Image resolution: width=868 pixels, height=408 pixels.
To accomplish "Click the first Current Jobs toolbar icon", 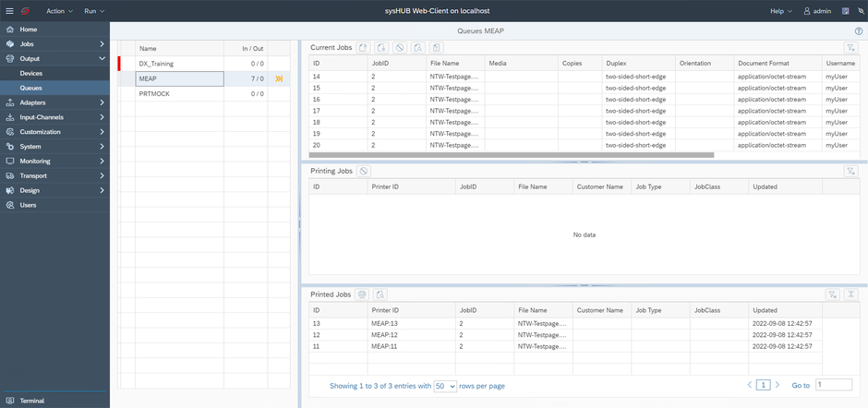I will click(363, 48).
